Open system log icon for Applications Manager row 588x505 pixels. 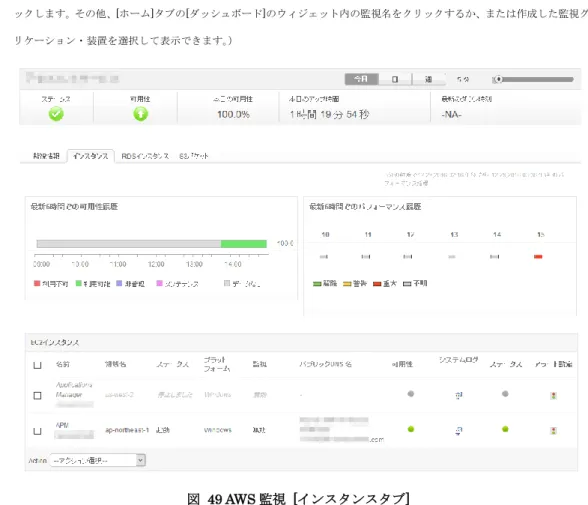coord(459,395)
